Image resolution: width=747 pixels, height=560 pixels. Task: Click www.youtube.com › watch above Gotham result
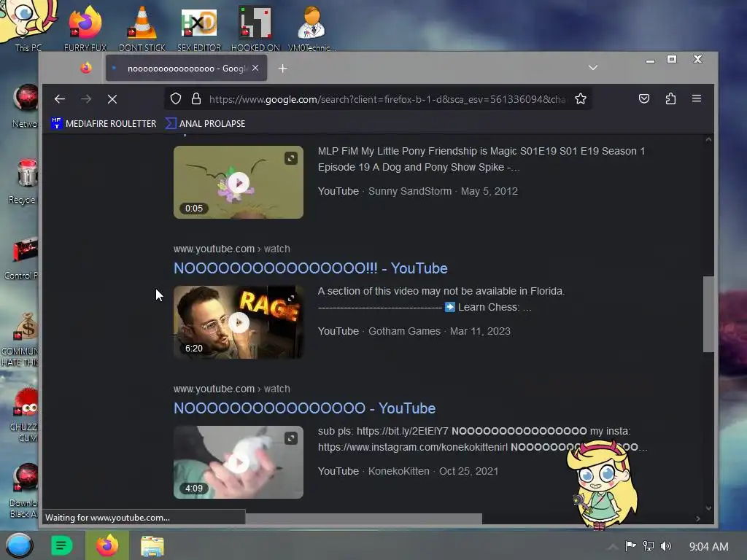point(231,249)
